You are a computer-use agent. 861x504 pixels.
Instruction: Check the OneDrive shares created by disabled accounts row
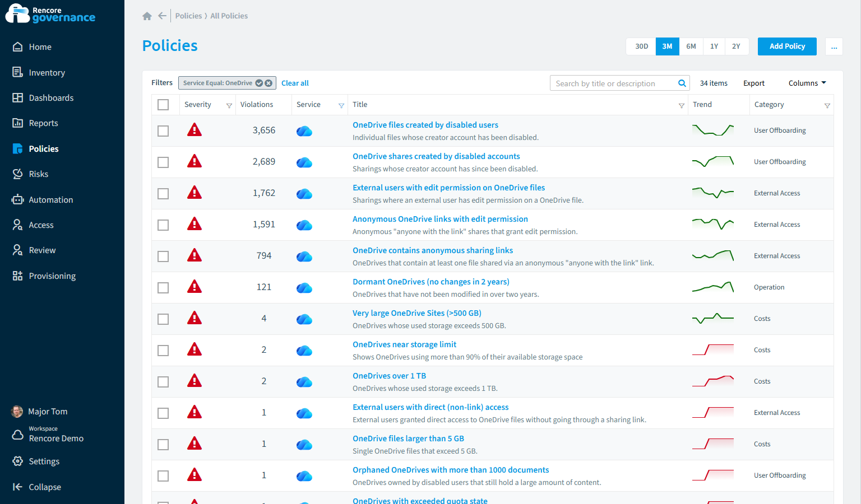click(163, 162)
